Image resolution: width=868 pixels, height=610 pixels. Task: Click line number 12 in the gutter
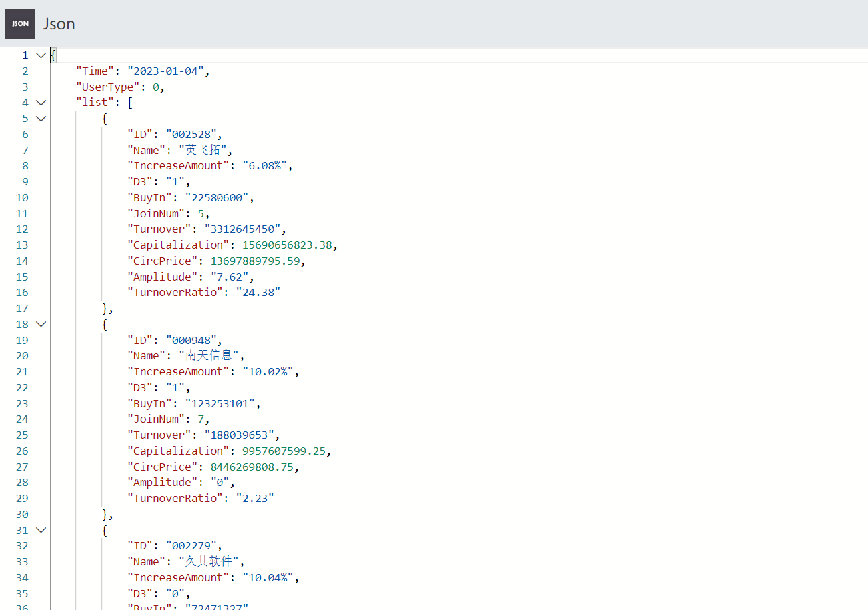[22, 229]
